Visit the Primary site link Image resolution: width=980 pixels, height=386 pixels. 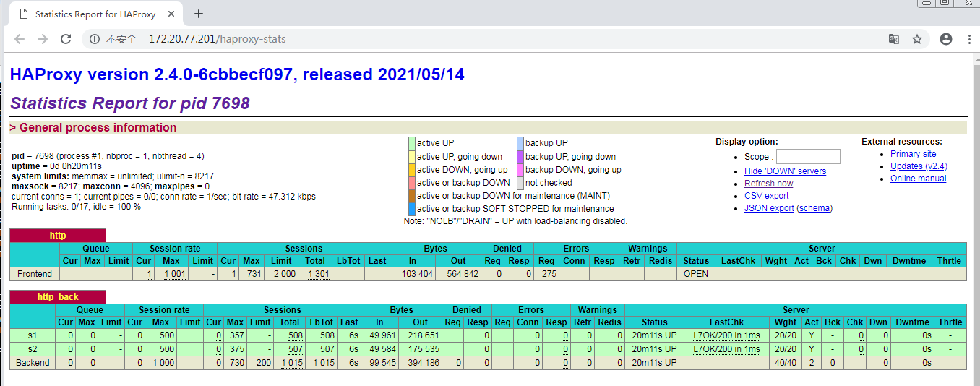913,154
